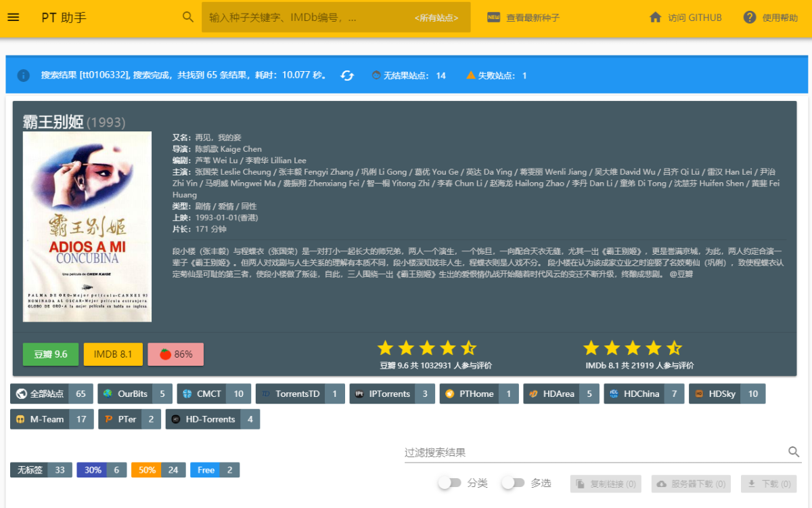
Task: Click the filter search magnifier icon
Action: point(794,452)
